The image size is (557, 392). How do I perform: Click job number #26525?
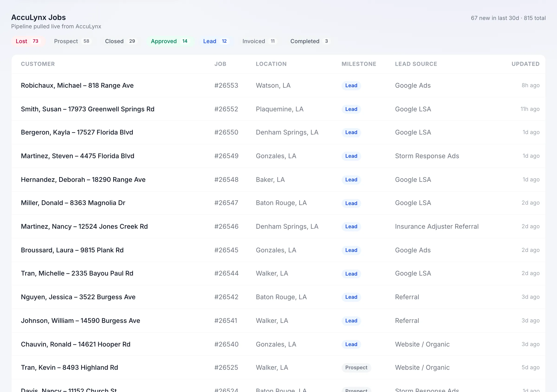[x=226, y=367]
